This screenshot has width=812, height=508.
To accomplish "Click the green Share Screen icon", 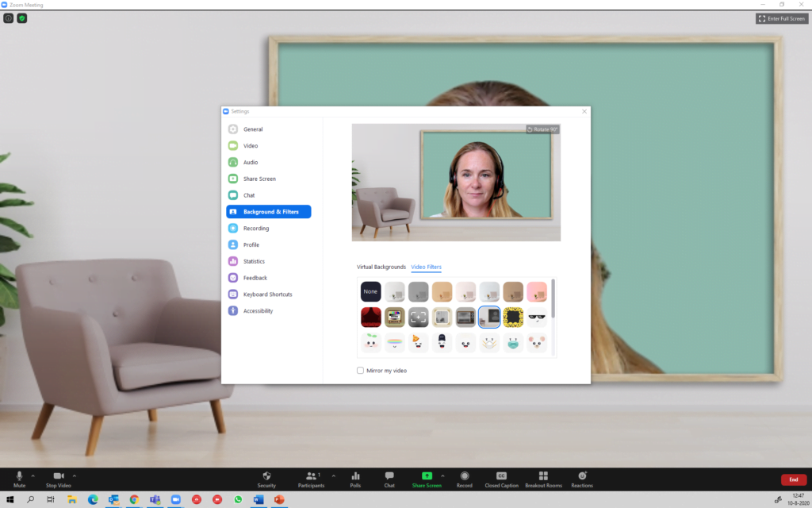I will pyautogui.click(x=427, y=475).
